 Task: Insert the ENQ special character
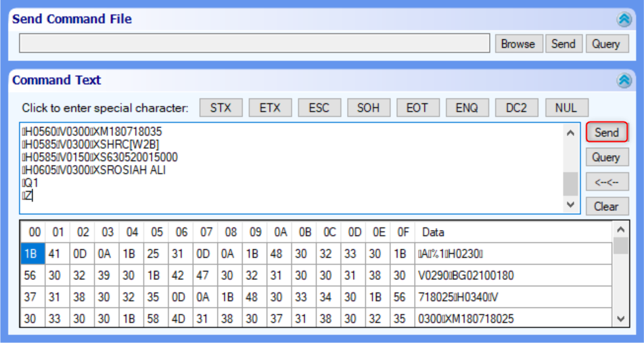coord(467,108)
